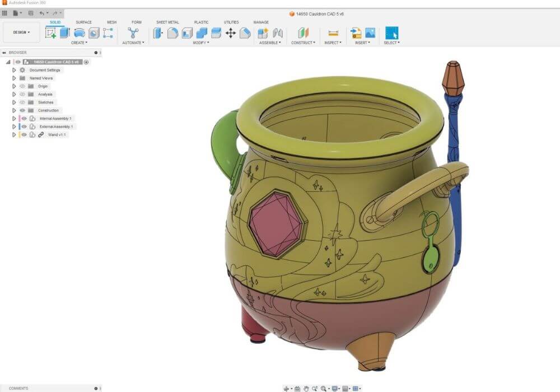Select the Pan hand tool
The width and height of the screenshot is (560, 392).
click(306, 389)
